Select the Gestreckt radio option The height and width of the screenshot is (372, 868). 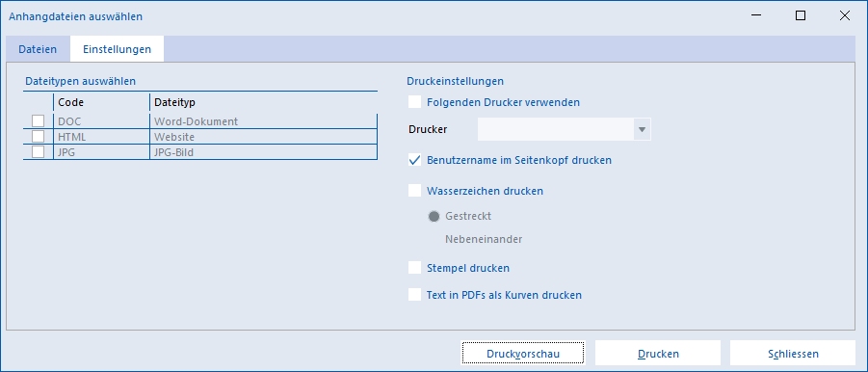(x=434, y=216)
